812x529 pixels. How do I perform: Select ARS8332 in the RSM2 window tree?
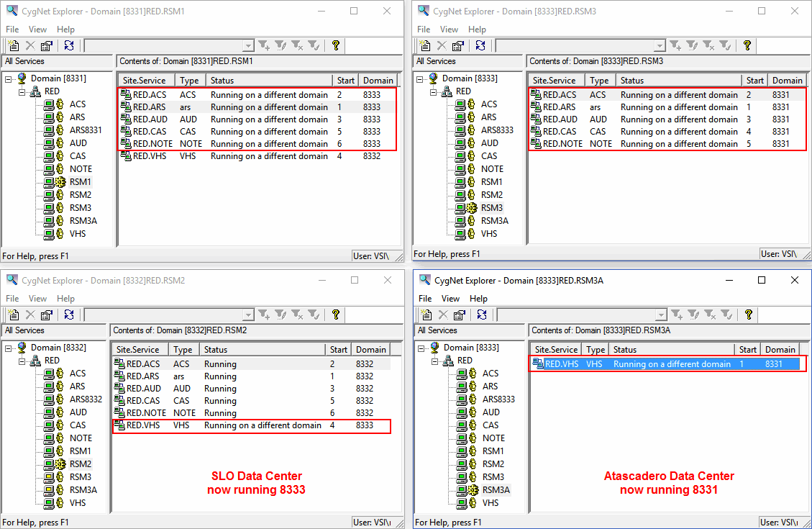tap(86, 399)
